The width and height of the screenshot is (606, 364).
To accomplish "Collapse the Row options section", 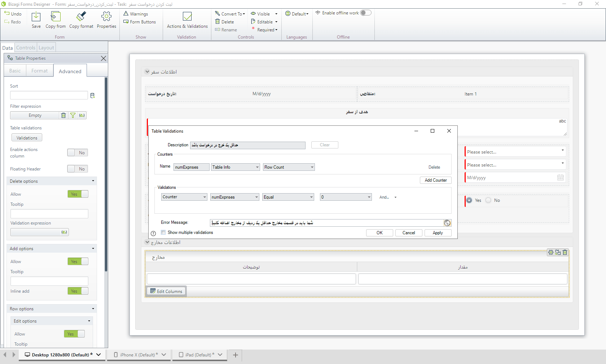I will click(93, 308).
